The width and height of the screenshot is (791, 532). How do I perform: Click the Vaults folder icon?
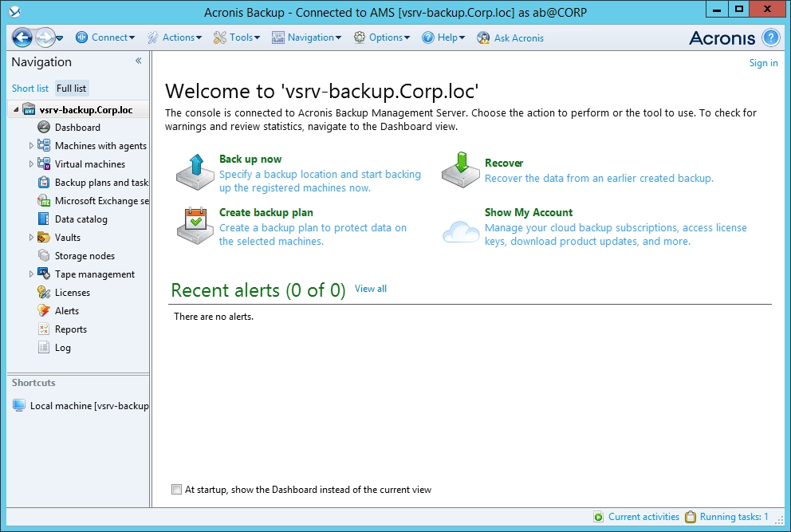point(44,237)
